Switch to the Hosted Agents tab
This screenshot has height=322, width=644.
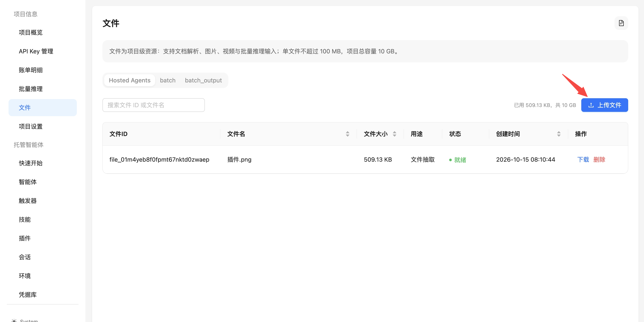(x=130, y=80)
